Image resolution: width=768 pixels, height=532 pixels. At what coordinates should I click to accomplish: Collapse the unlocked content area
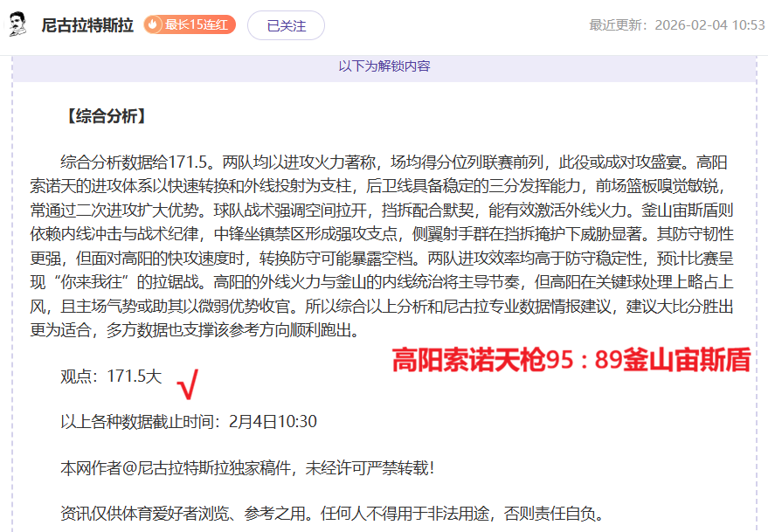[383, 65]
